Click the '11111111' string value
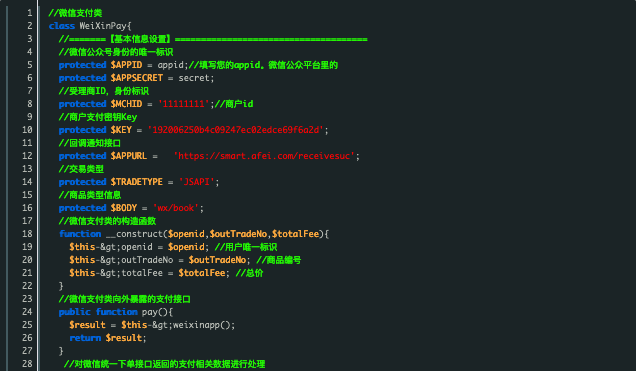The image size is (636, 371). pyautogui.click(x=184, y=104)
